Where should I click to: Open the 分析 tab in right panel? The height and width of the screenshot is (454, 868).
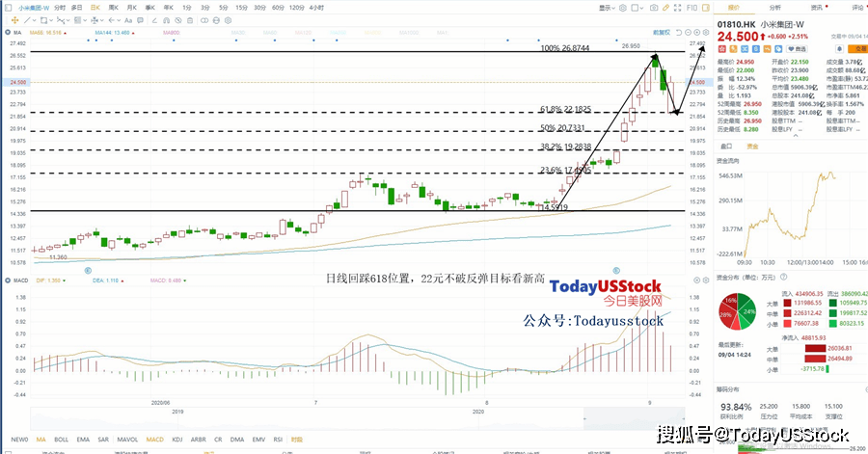(x=775, y=8)
